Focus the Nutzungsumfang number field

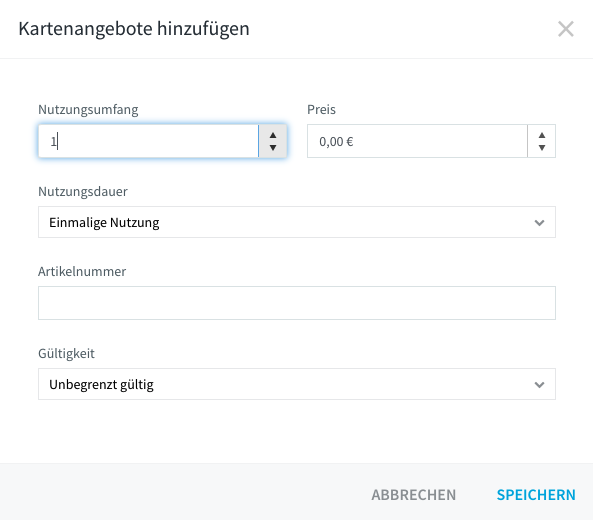[148, 141]
